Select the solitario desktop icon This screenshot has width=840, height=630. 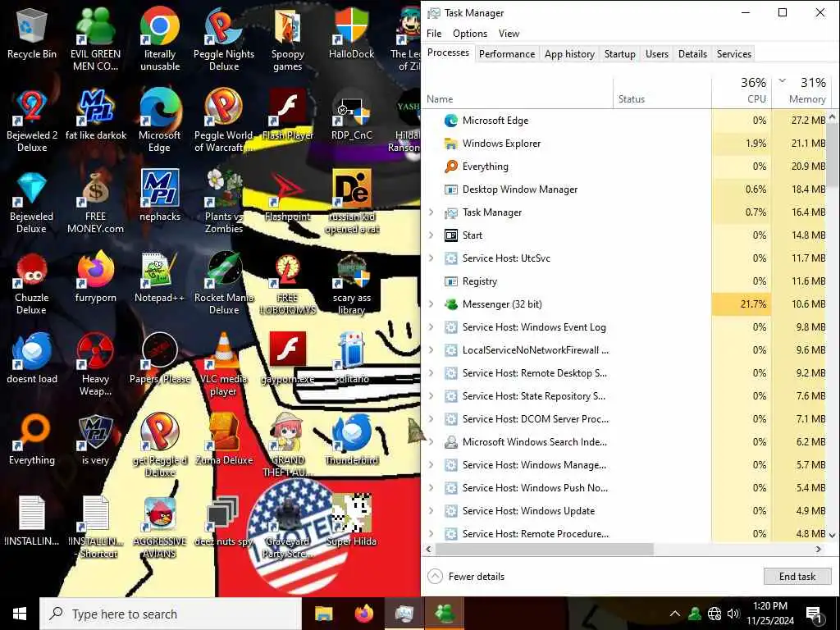click(351, 359)
